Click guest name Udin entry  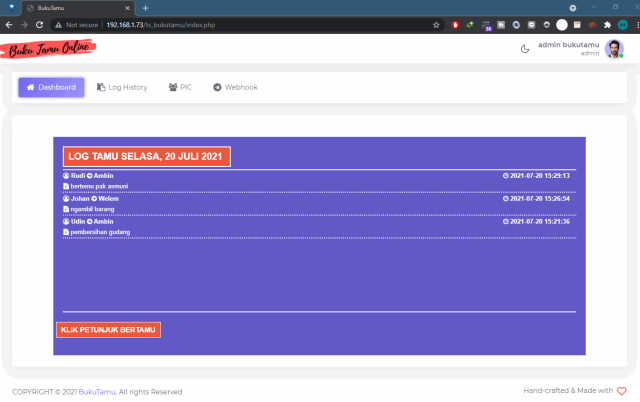pos(78,222)
